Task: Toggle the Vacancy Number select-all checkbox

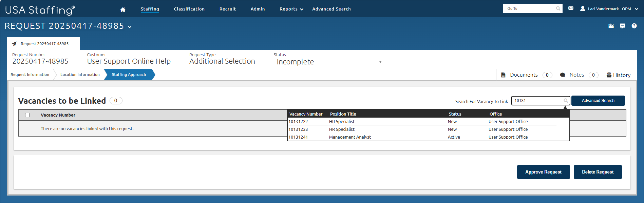Action: click(27, 115)
